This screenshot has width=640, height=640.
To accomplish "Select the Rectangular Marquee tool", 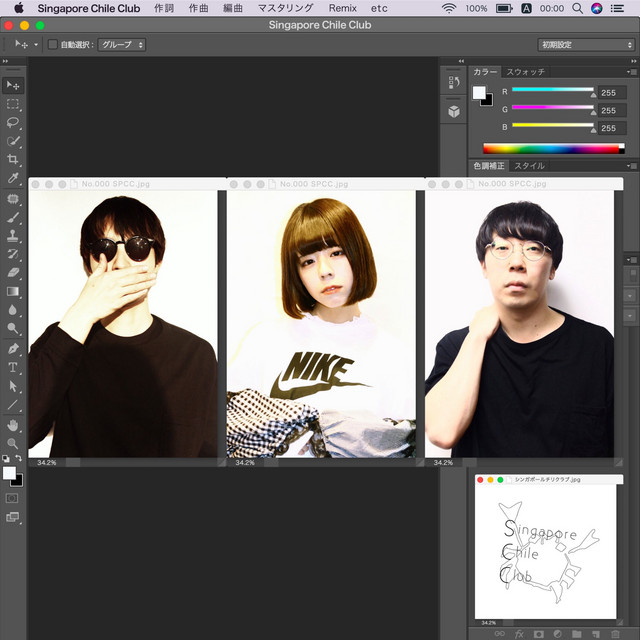I will click(x=13, y=104).
